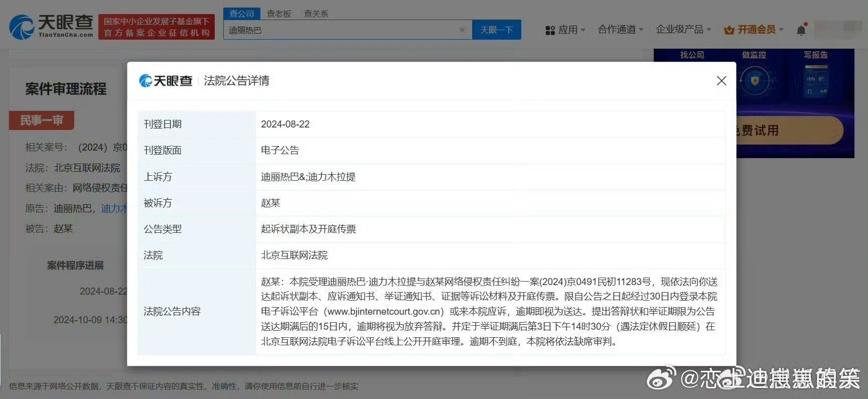
Task: Click the blurred user avatar in the header
Action: coord(838,29)
